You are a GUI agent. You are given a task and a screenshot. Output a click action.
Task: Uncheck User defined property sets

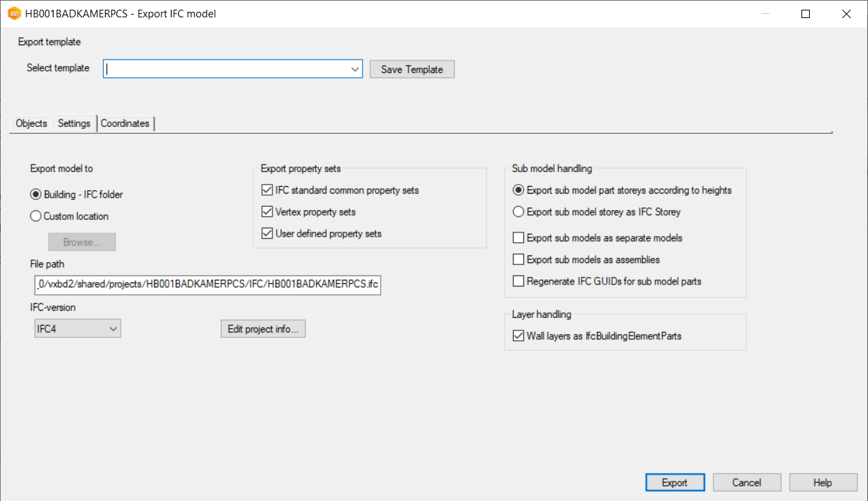coord(267,234)
